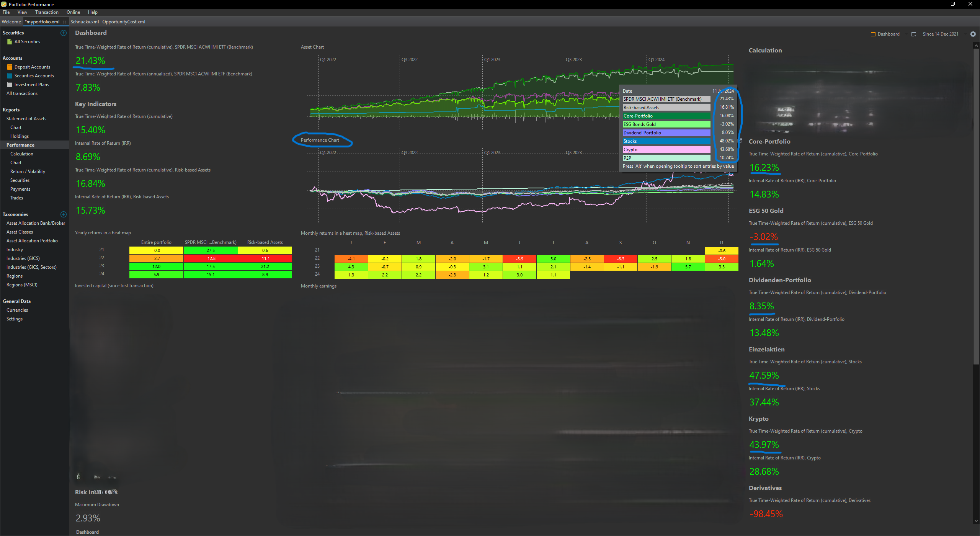Open Regions (MSCI) taxonomy

point(22,285)
